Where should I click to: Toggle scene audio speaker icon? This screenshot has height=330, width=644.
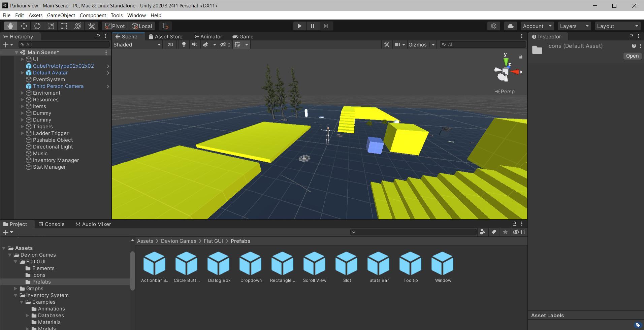[194, 44]
